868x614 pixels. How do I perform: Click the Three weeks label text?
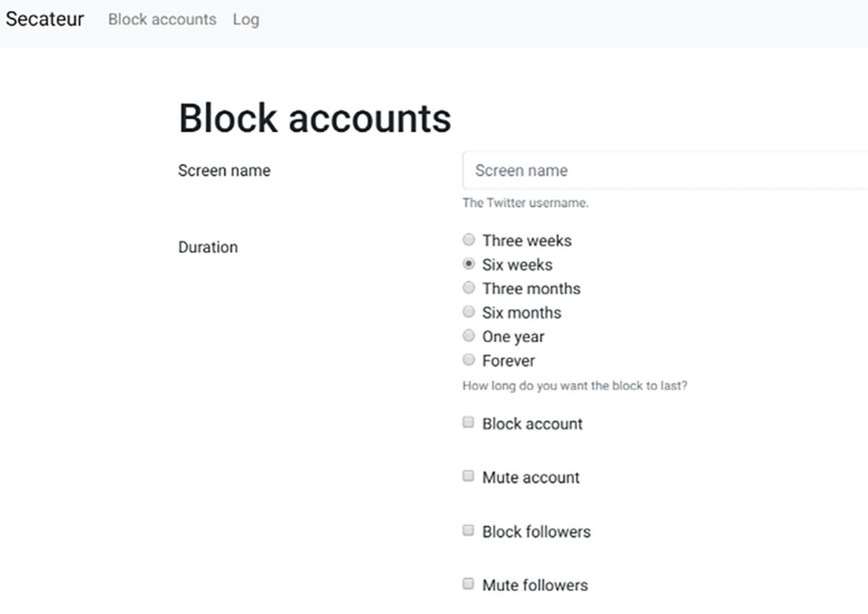pos(527,241)
